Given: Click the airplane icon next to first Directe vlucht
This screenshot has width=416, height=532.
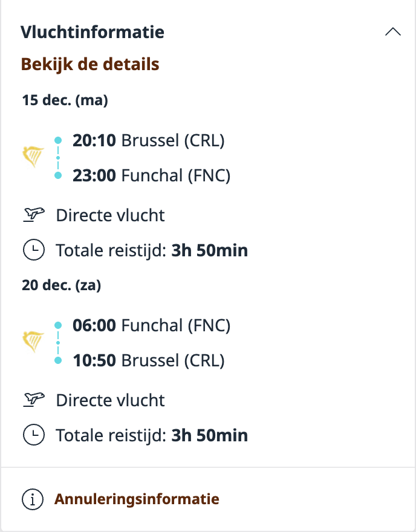Looking at the screenshot, I should coord(34,215).
